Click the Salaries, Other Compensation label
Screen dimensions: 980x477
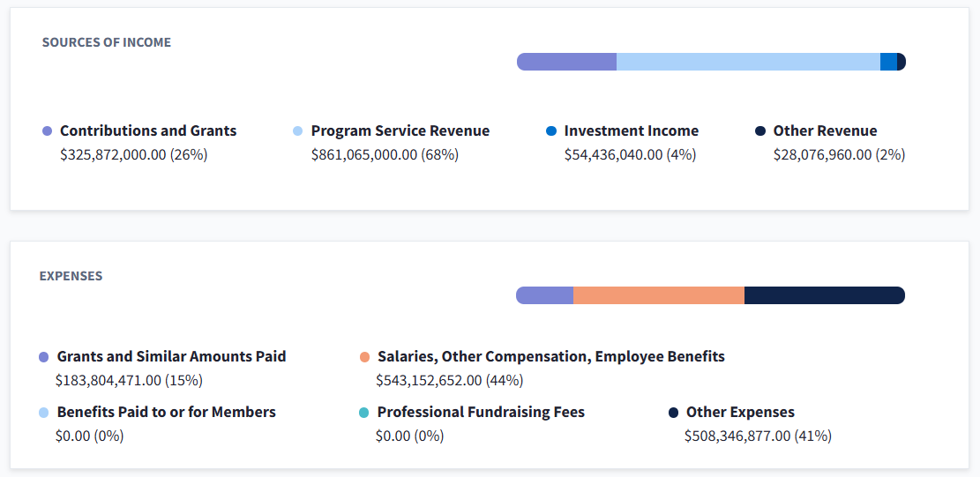[551, 357]
